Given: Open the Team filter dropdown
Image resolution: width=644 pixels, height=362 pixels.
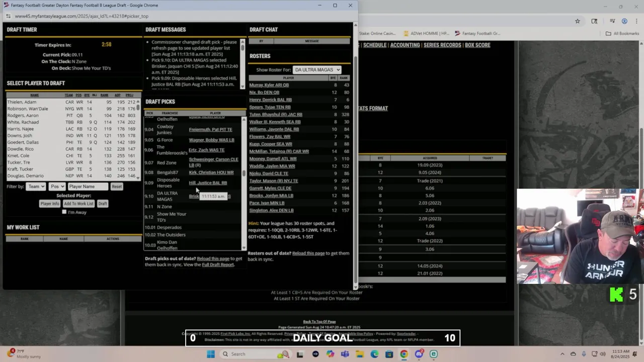Looking at the screenshot, I should point(36,187).
